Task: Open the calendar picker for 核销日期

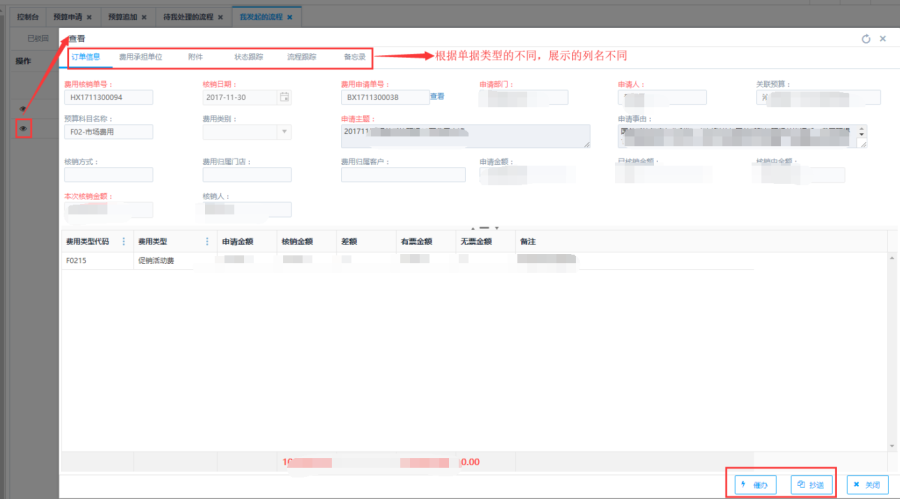Action: click(x=284, y=97)
